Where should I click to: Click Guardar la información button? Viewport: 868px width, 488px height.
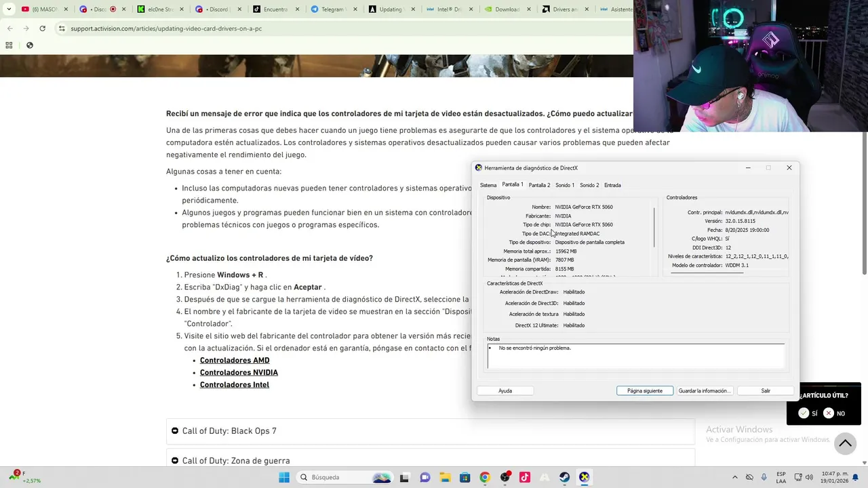click(x=704, y=391)
